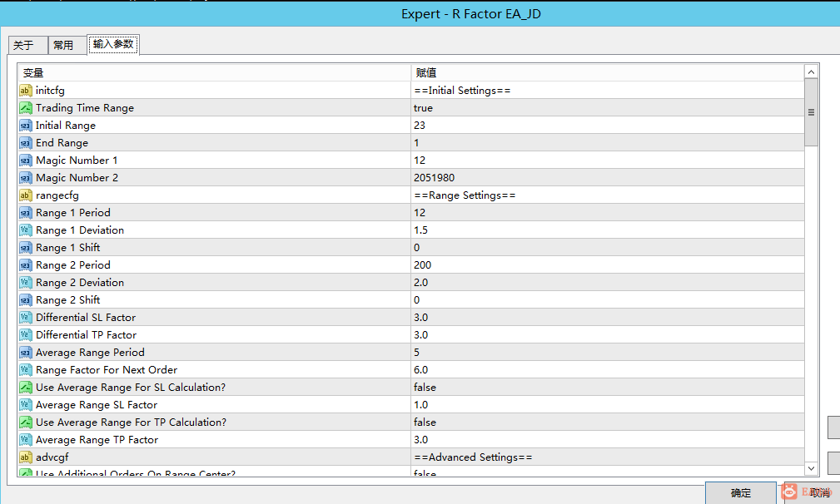Click the integer icon beside End Range

point(25,143)
